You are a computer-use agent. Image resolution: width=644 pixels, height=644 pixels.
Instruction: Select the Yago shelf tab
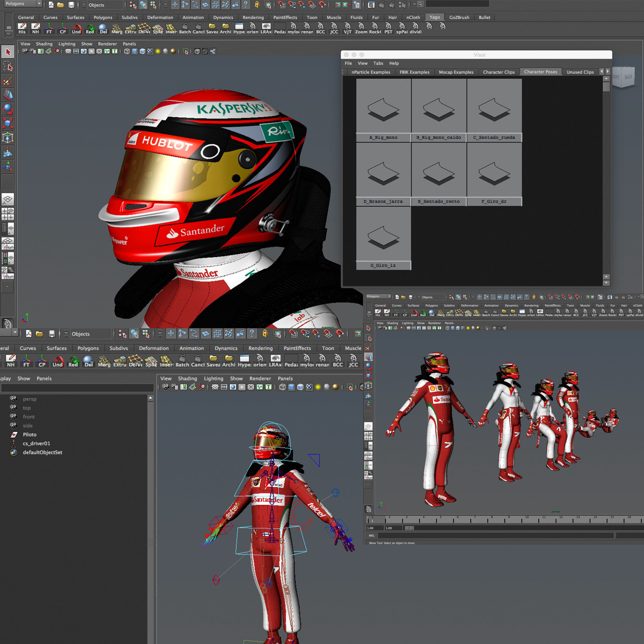pyautogui.click(x=434, y=17)
